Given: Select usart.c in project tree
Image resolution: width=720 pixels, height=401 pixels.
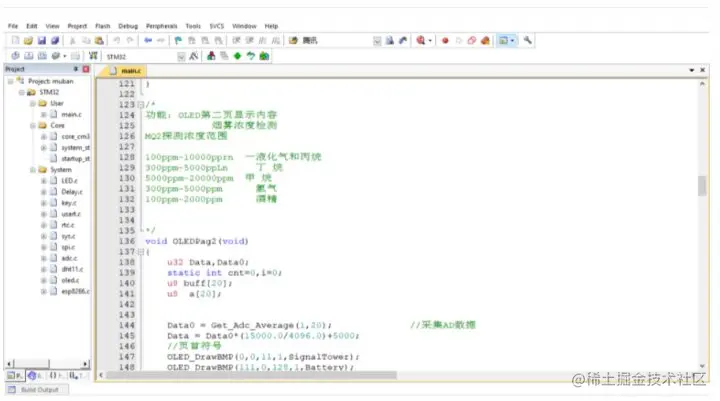Looking at the screenshot, I should coord(71,214).
